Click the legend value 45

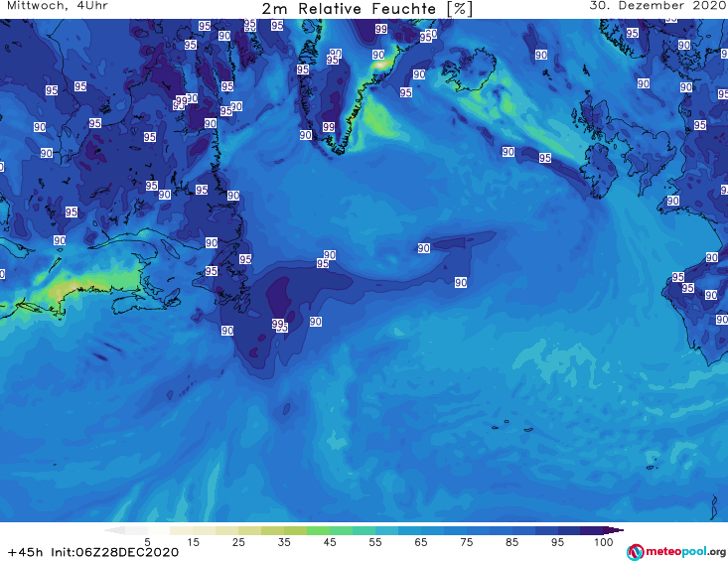point(330,542)
